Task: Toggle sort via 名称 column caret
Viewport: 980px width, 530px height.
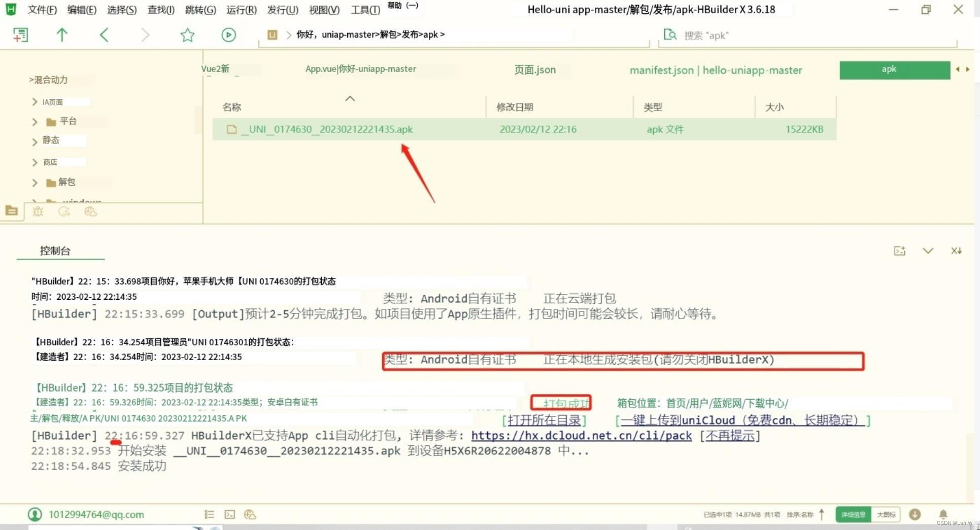Action: point(350,98)
